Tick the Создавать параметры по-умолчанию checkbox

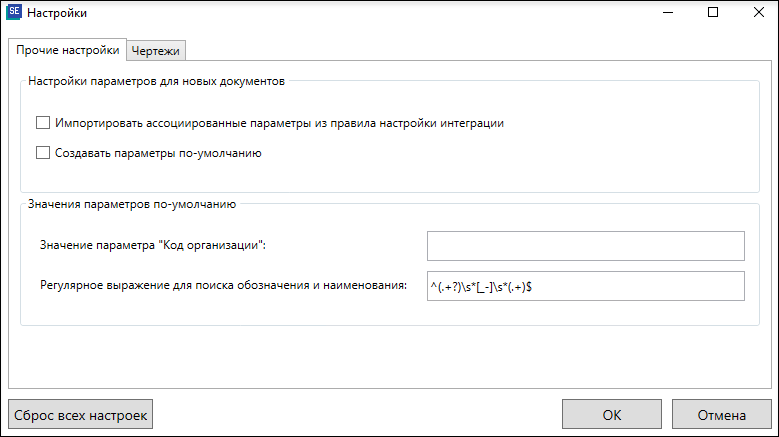tap(43, 152)
